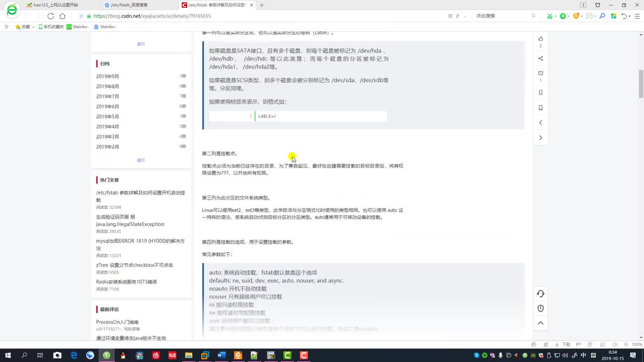The image size is (644, 362).
Task: Open dropdown arrow beside scissors icon
Action: click(x=556, y=17)
